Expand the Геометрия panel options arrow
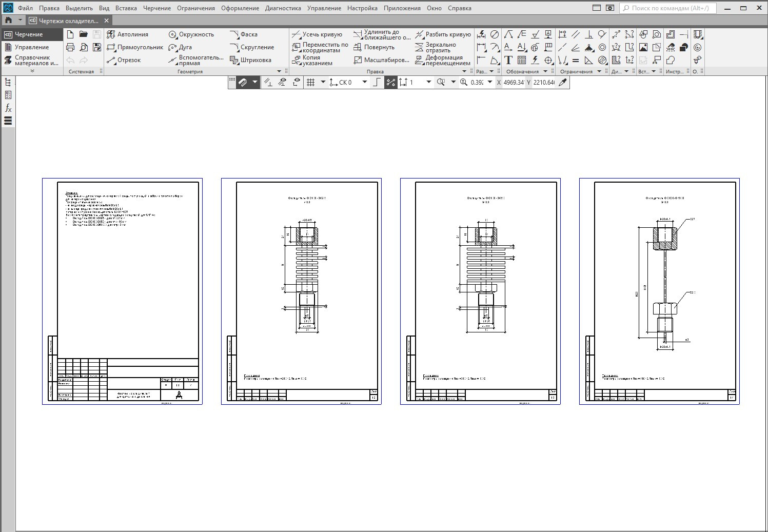Viewport: 768px width, 532px height. (279, 71)
